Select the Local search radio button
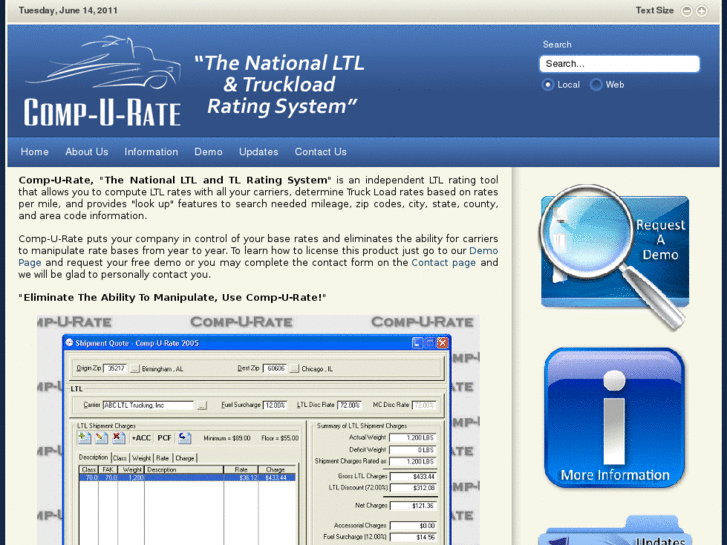The width and height of the screenshot is (727, 545). (x=548, y=85)
